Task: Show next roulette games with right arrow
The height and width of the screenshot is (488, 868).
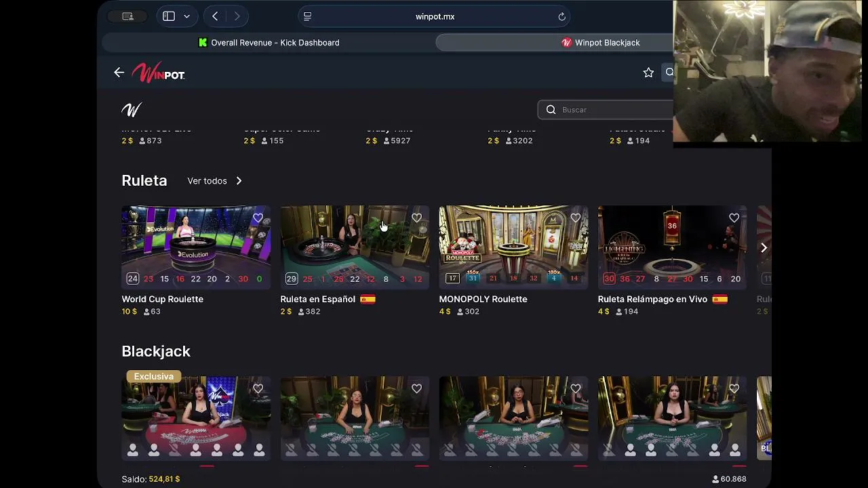Action: (764, 248)
